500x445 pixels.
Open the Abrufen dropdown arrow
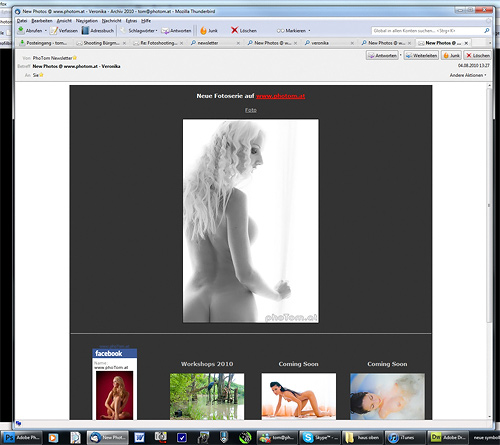tap(46, 31)
